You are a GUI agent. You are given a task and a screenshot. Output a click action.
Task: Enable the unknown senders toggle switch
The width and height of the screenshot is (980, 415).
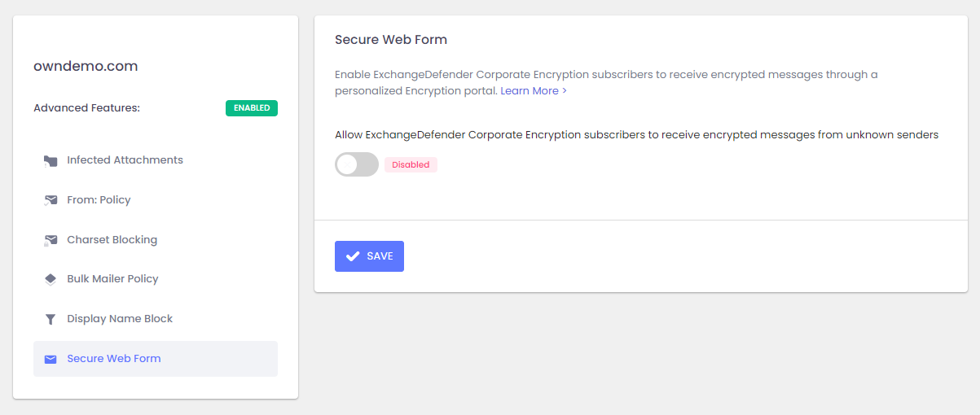357,164
